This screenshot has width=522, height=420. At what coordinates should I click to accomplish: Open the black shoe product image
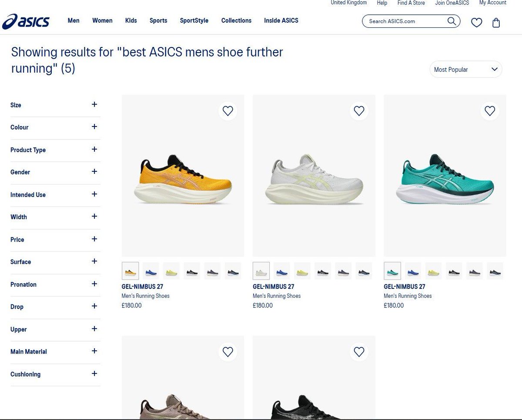(x=314, y=377)
